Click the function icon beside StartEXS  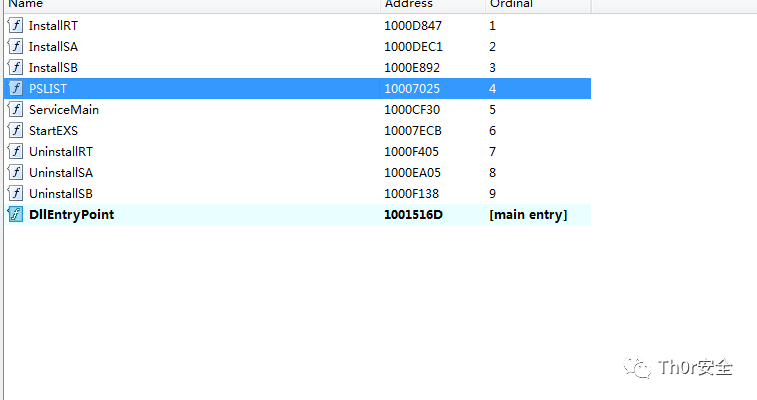coord(15,130)
